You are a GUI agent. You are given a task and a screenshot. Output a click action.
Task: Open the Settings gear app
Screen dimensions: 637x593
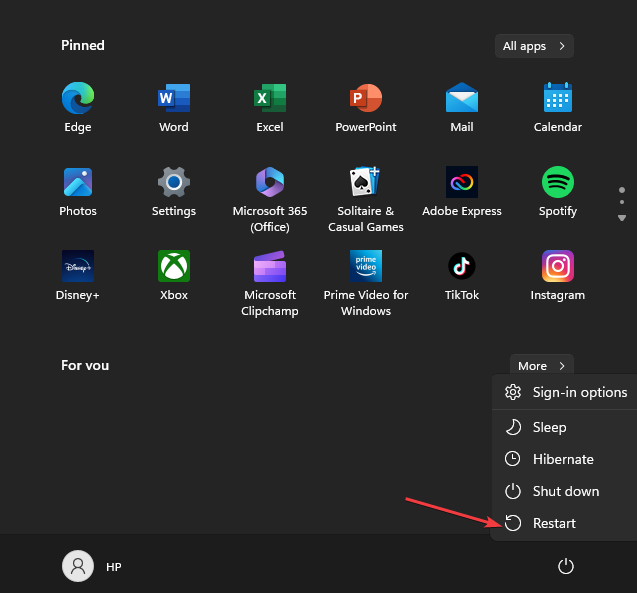coord(174,191)
